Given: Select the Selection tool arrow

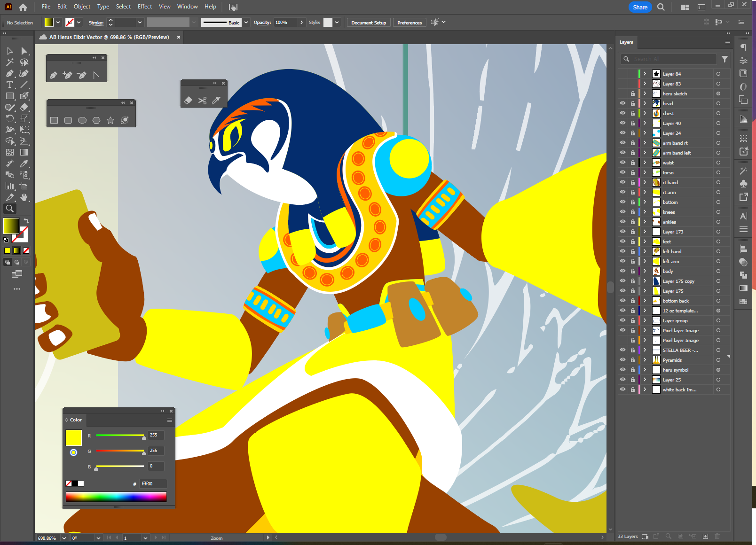Looking at the screenshot, I should [x=10, y=51].
